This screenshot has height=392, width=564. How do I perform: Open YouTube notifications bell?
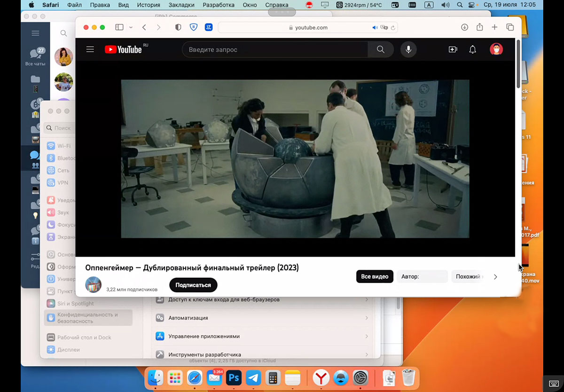pyautogui.click(x=472, y=49)
